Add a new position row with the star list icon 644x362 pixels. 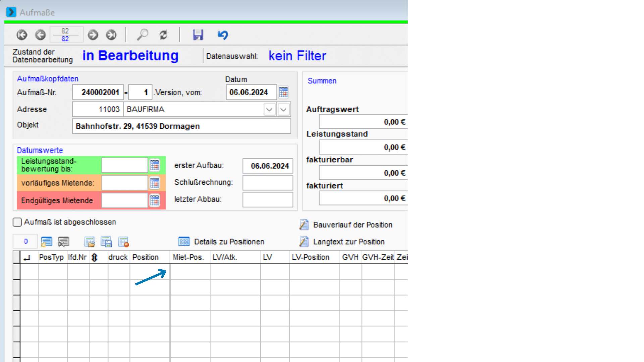click(x=46, y=242)
